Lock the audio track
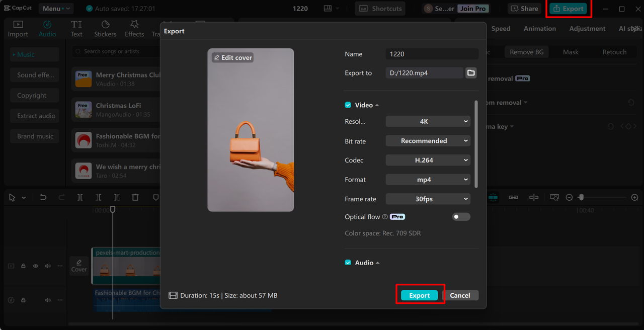This screenshot has height=330, width=644. pos(23,300)
